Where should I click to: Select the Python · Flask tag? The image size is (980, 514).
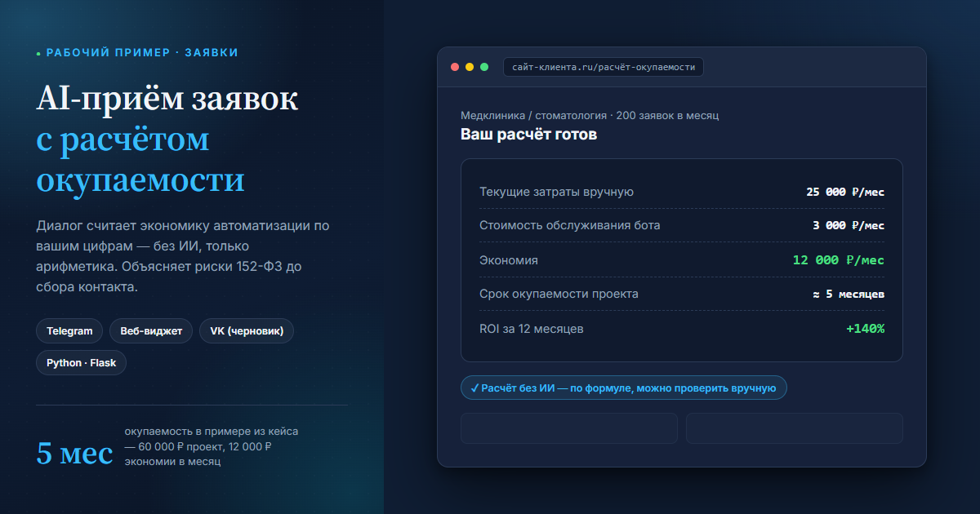[x=81, y=363]
